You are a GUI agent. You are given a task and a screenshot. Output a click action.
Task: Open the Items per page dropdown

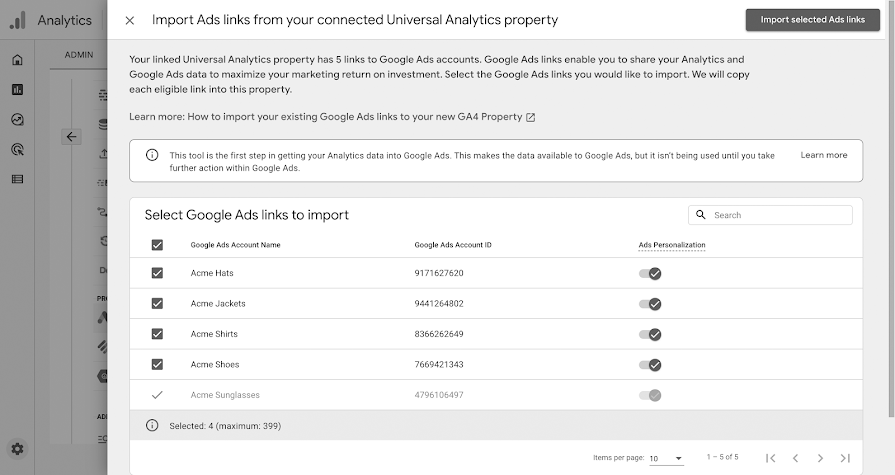click(x=666, y=458)
